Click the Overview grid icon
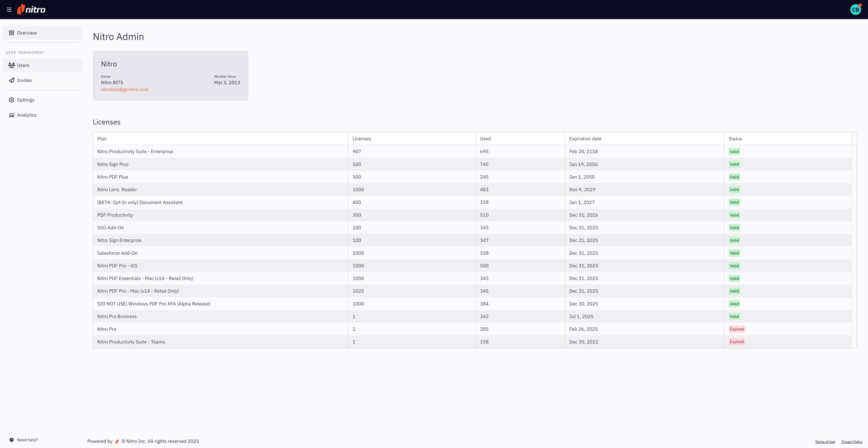Image resolution: width=868 pixels, height=448 pixels. pyautogui.click(x=11, y=33)
